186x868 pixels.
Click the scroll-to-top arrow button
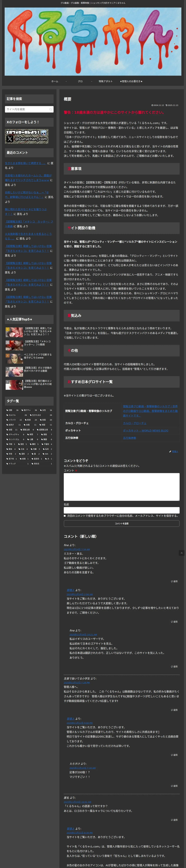(182, 553)
